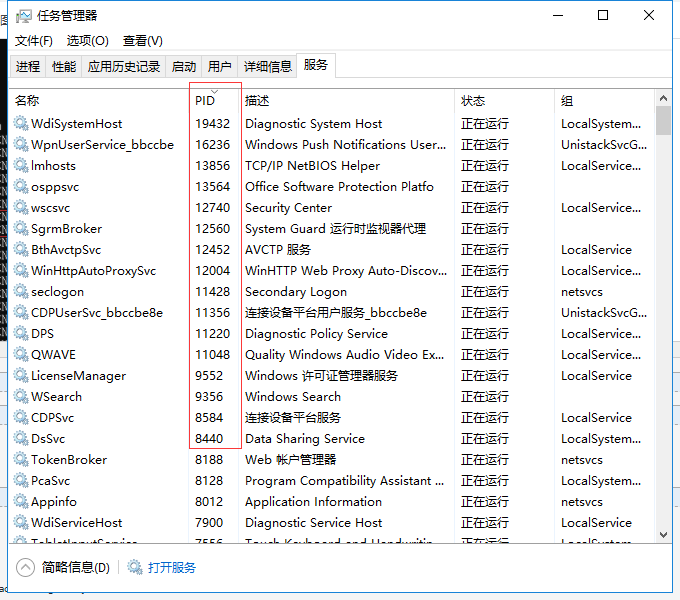Image resolution: width=680 pixels, height=600 pixels.
Task: Click the scrollbar down arrow
Action: [663, 535]
